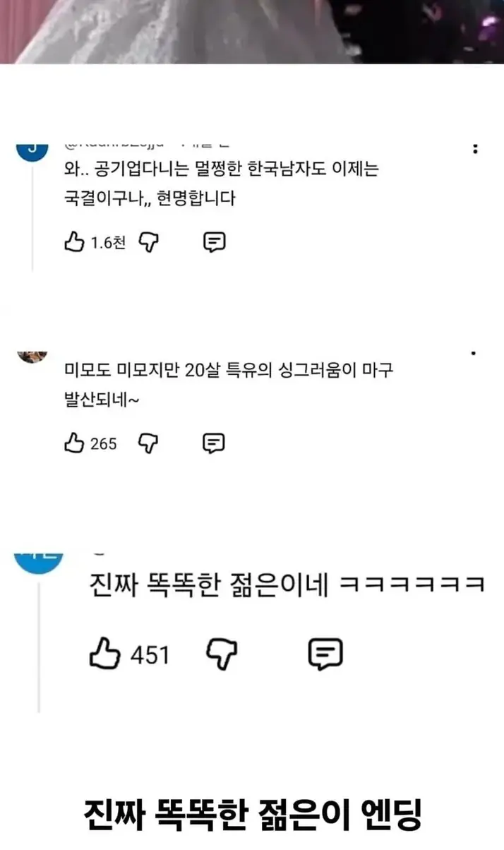The height and width of the screenshot is (850, 504).
Task: Reply to the 싱그러움 comment
Action: click(214, 443)
